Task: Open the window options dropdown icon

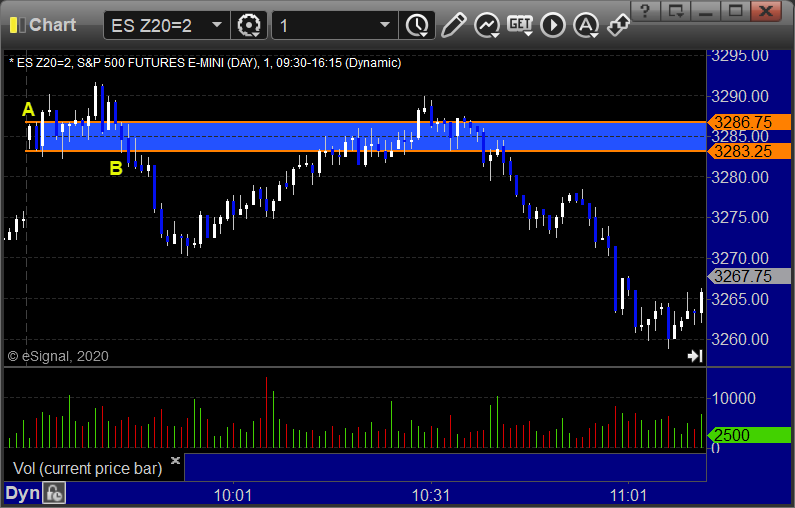Action: click(x=675, y=10)
